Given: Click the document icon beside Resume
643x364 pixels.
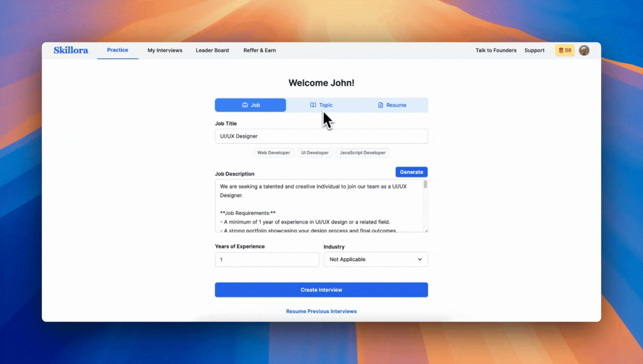Looking at the screenshot, I should tap(381, 105).
